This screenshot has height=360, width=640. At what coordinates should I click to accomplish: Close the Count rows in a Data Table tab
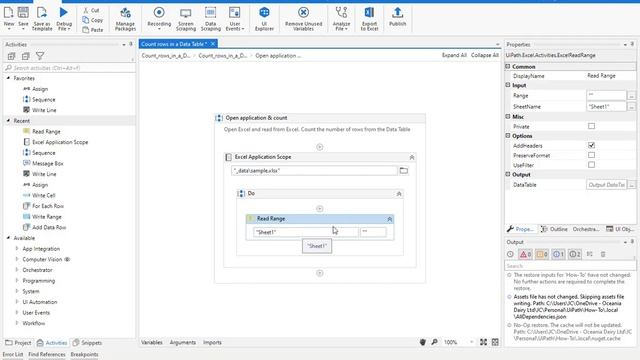coord(213,44)
